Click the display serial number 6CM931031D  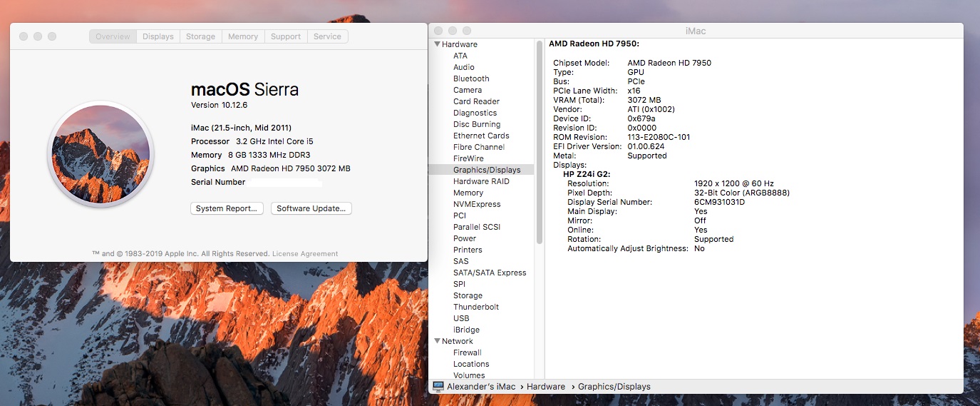pyautogui.click(x=719, y=202)
